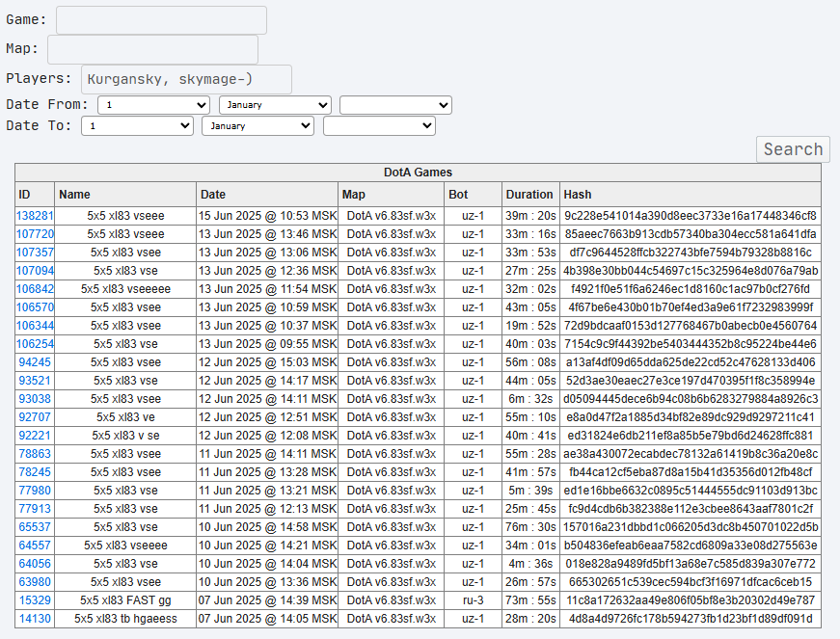The image size is (840, 639).
Task: Open game ID 138281 link
Action: pos(35,216)
